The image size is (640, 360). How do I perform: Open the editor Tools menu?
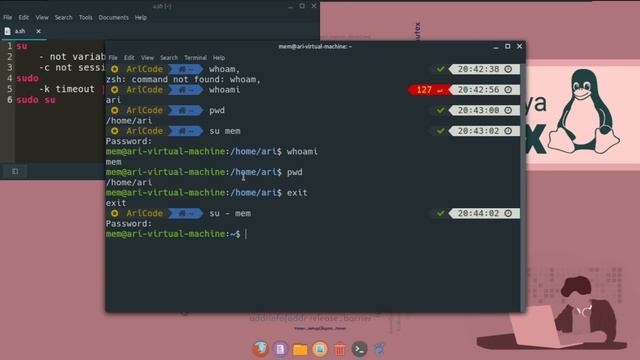tap(85, 18)
